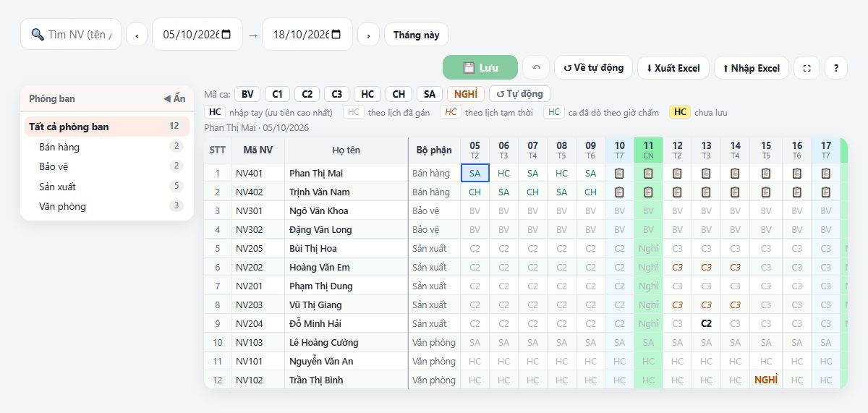Select Trịnh Văn Nam's CH cell on day 05
The height and width of the screenshot is (413, 868).
(x=475, y=192)
